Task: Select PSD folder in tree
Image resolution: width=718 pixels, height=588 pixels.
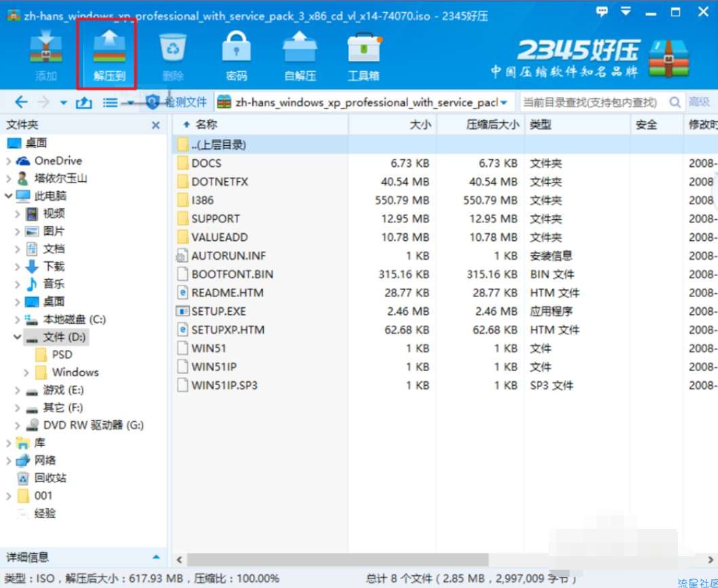Action: pos(54,355)
